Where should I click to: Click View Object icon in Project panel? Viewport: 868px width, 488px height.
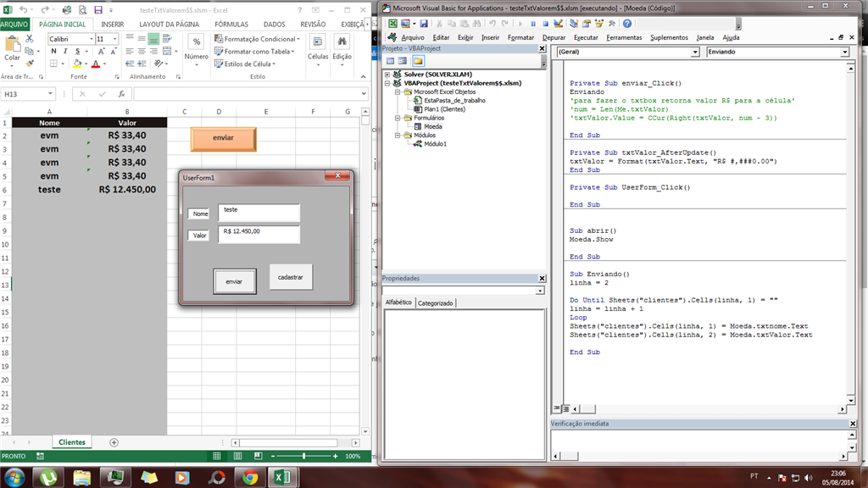403,61
